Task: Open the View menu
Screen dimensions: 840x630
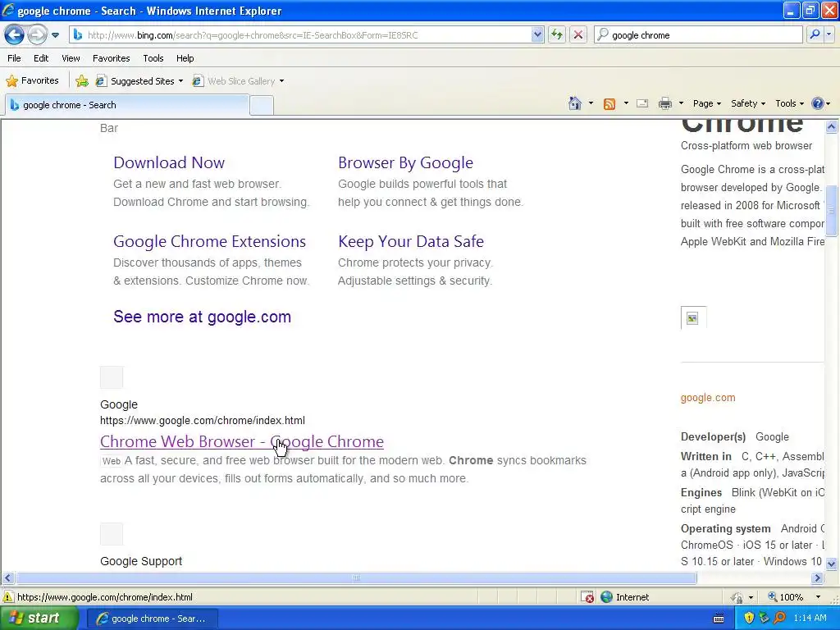Action: [x=71, y=58]
